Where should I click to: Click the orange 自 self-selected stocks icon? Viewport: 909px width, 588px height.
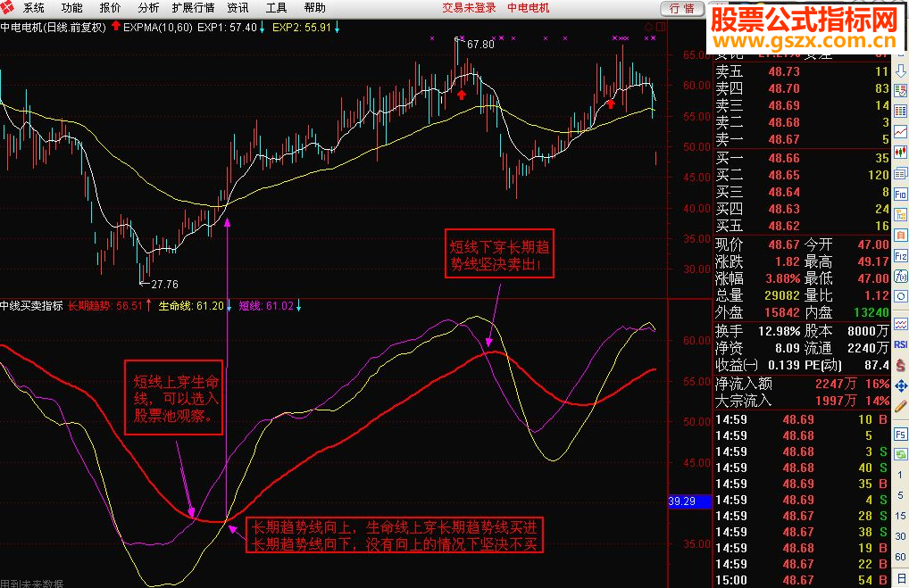(900, 236)
